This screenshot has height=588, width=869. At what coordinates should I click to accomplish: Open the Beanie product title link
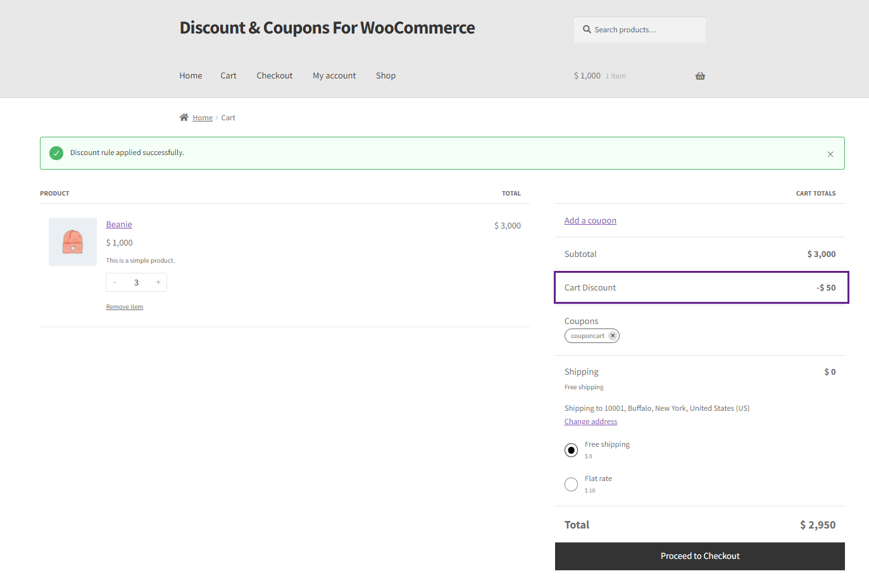[x=119, y=224]
